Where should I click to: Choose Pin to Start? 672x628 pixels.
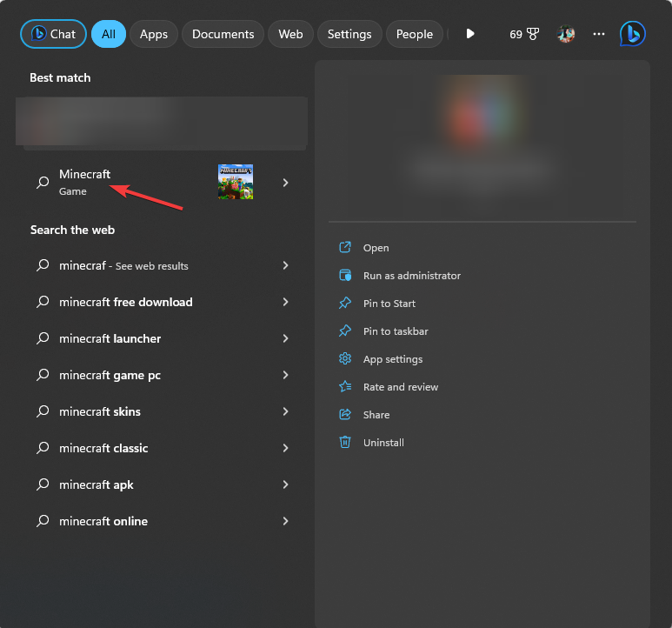pos(389,304)
